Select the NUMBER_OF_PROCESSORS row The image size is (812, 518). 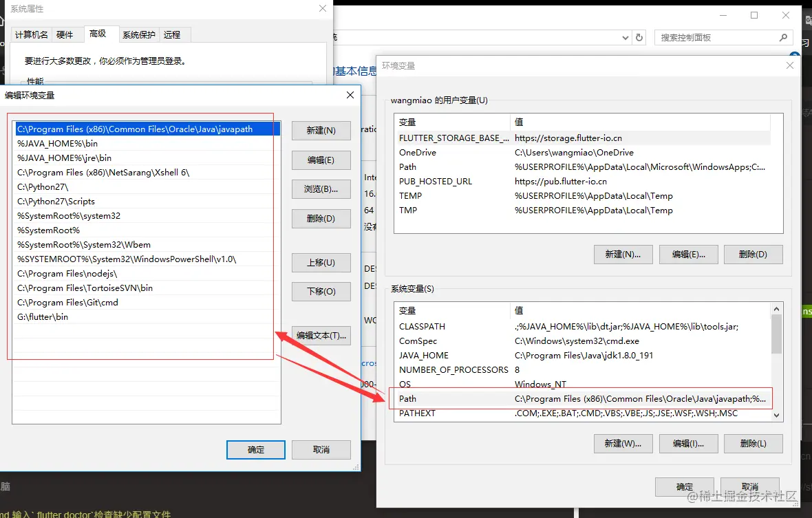583,370
